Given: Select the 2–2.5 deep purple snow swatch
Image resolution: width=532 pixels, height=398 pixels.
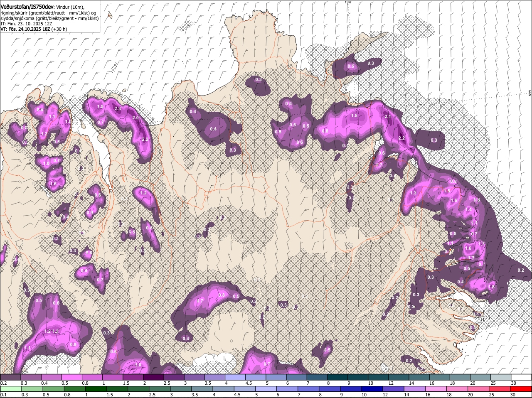Looking at the screenshot, I should [x=153, y=377].
